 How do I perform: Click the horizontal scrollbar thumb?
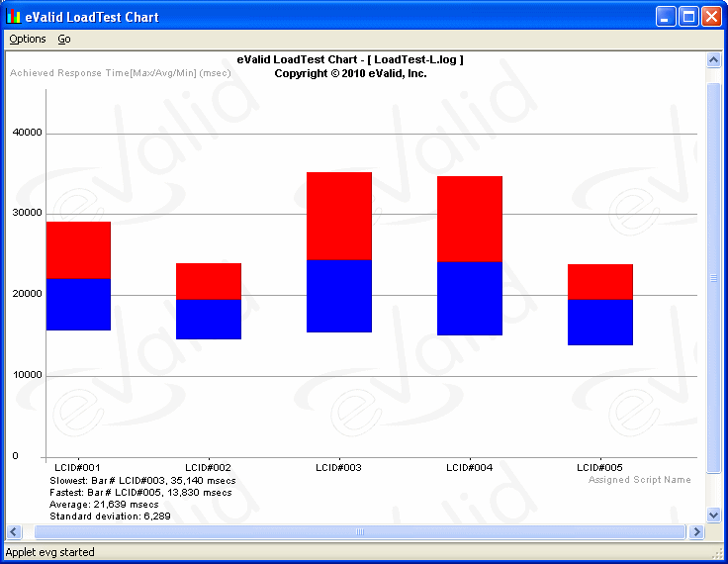pyautogui.click(x=360, y=532)
